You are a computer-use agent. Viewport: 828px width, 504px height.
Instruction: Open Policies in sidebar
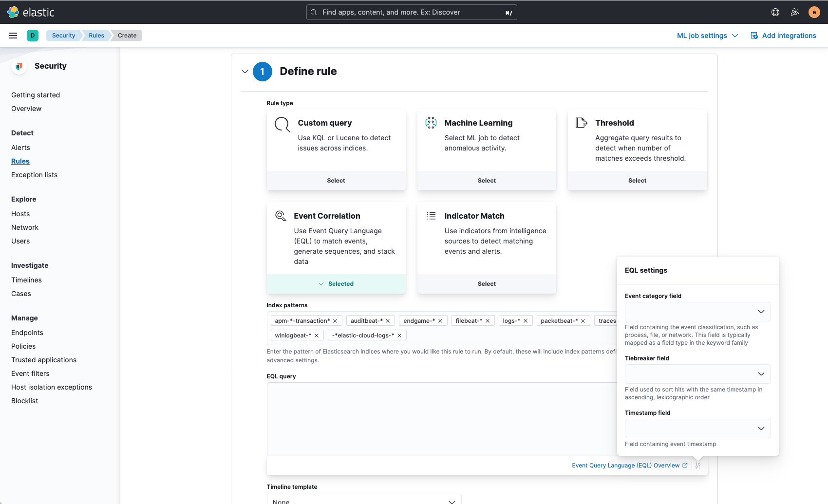pyautogui.click(x=23, y=346)
